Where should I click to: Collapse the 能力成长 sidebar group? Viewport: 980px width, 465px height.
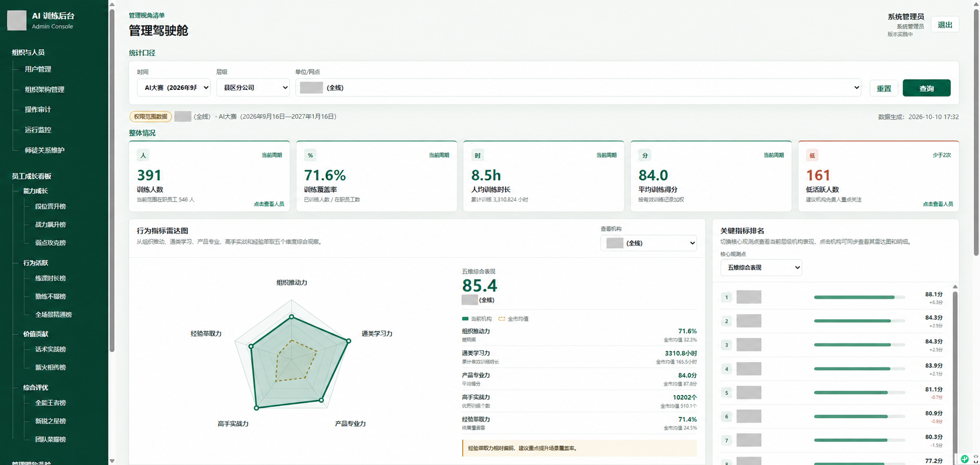tap(36, 191)
